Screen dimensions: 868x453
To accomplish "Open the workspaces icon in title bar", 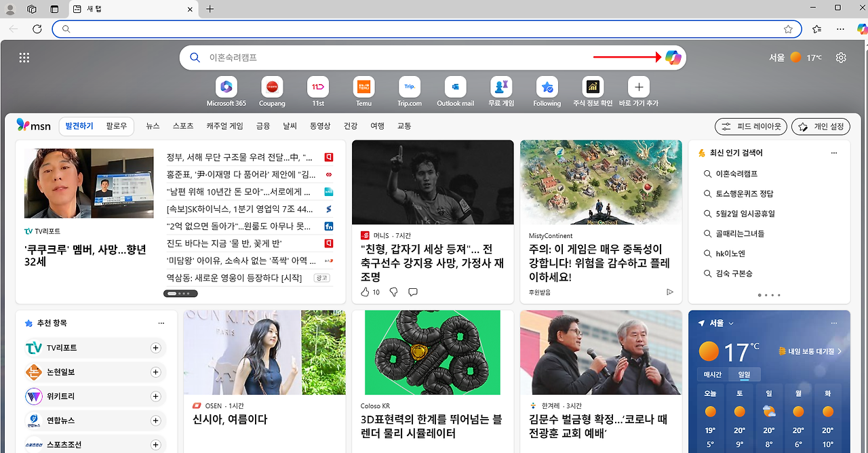I will 32,9.
